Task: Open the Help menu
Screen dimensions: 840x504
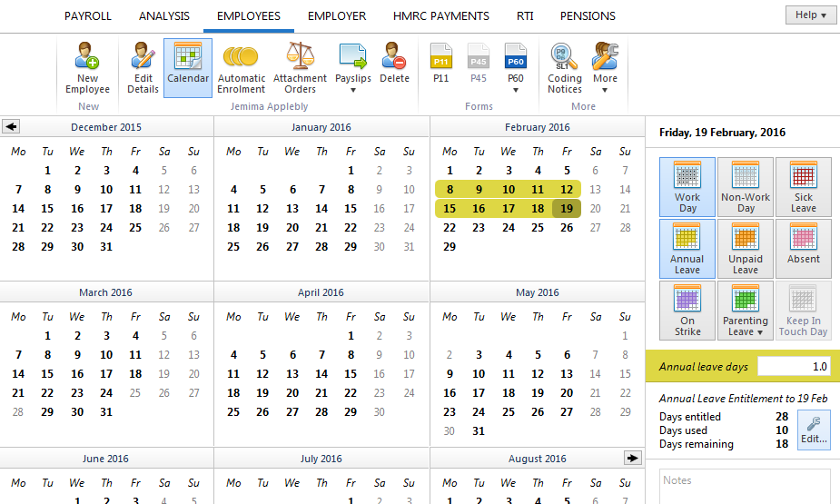Action: [x=811, y=15]
